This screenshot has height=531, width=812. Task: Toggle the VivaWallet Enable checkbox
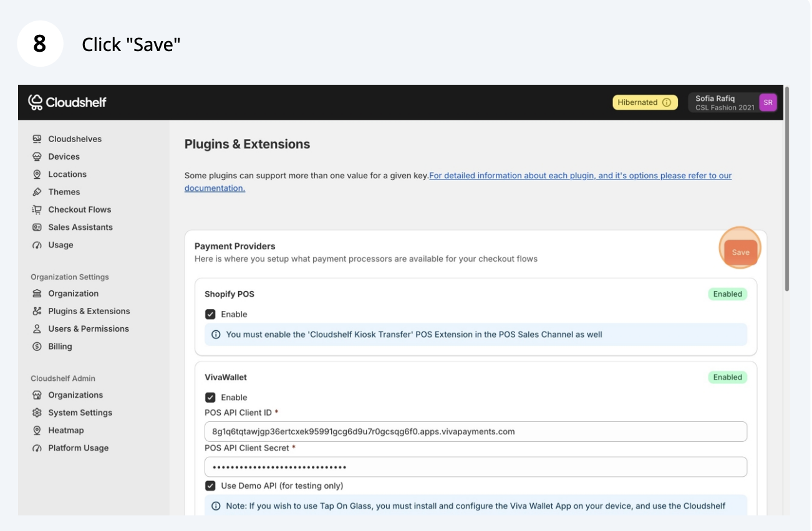point(210,398)
